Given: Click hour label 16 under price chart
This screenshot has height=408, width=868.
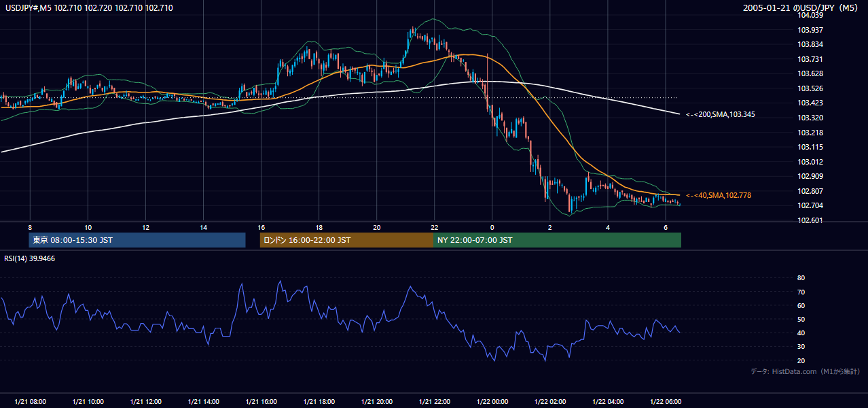Looking at the screenshot, I should pos(261,227).
